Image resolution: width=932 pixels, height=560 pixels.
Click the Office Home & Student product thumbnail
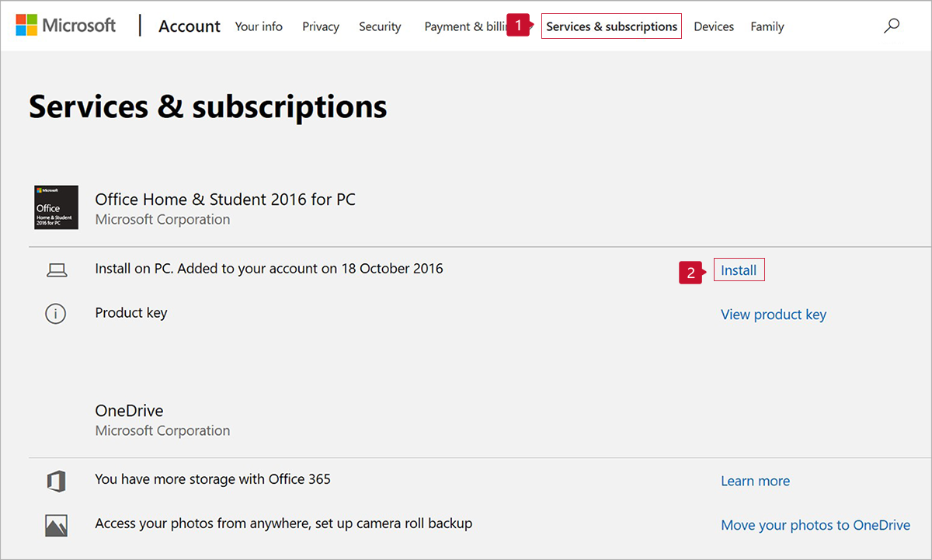(x=56, y=207)
